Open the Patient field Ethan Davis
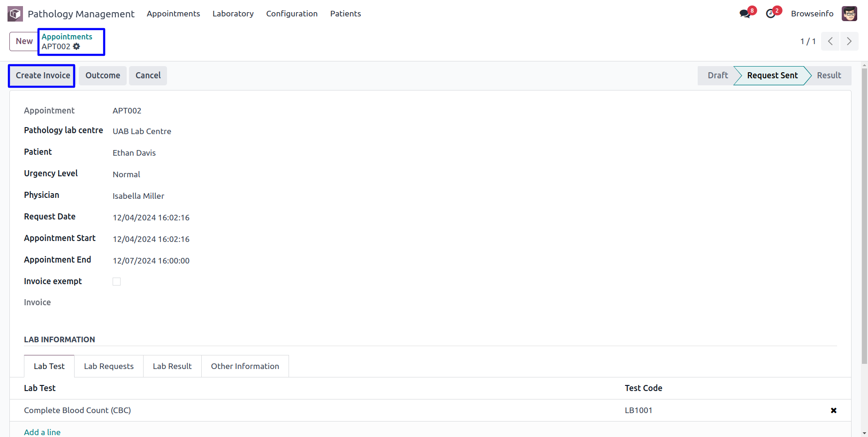Image resolution: width=868 pixels, height=437 pixels. click(x=134, y=153)
